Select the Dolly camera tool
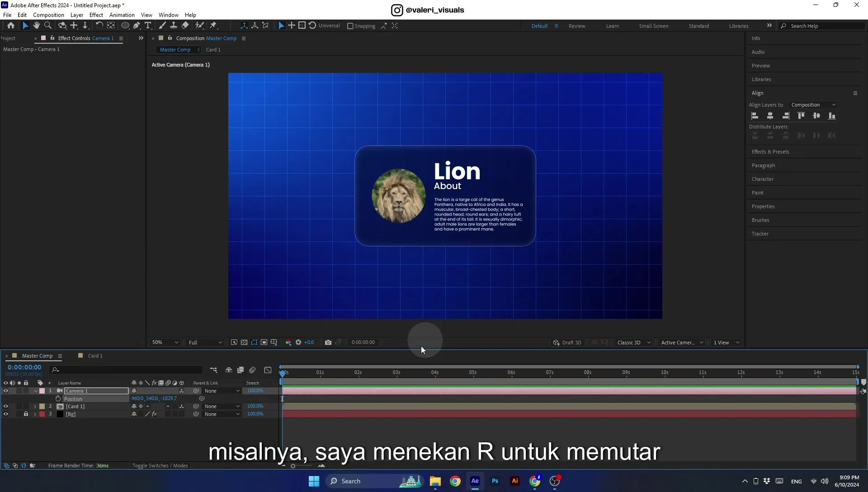This screenshot has height=492, width=868. click(85, 26)
